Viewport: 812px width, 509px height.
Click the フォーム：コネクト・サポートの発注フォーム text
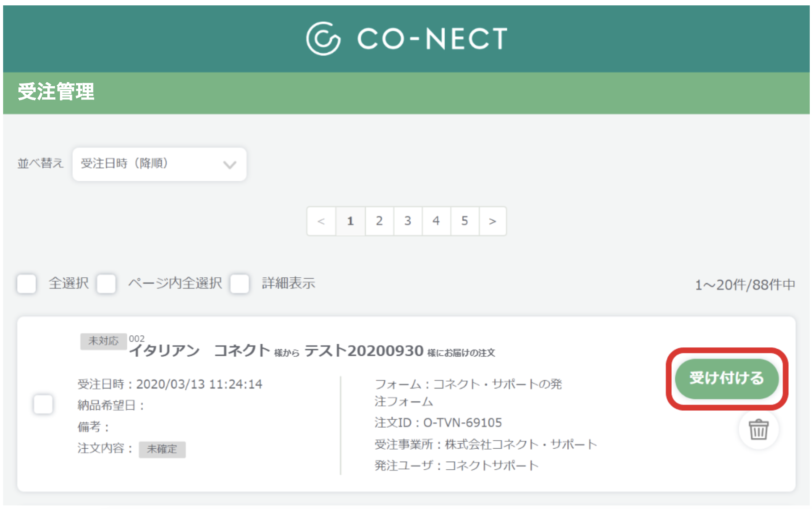(468, 392)
